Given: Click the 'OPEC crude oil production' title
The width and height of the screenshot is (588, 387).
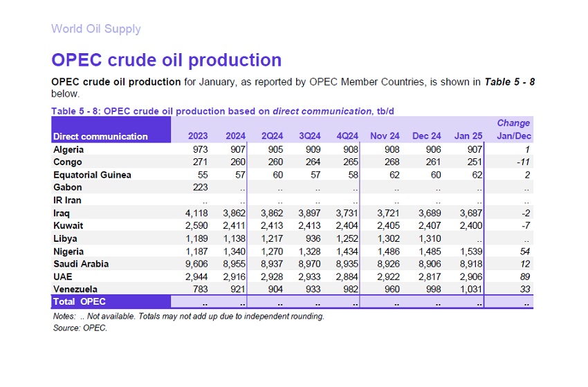Looking at the screenshot, I should coord(166,60).
